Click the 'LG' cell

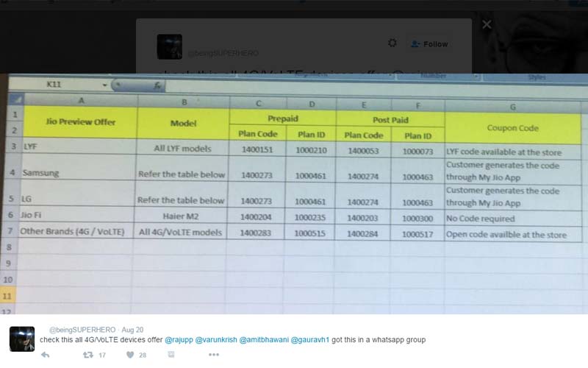pos(77,194)
